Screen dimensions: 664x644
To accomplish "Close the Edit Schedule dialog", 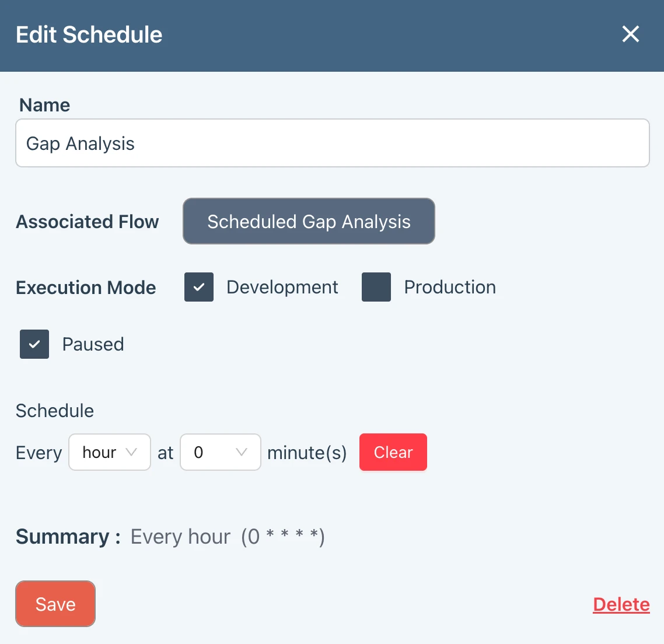I will (631, 34).
